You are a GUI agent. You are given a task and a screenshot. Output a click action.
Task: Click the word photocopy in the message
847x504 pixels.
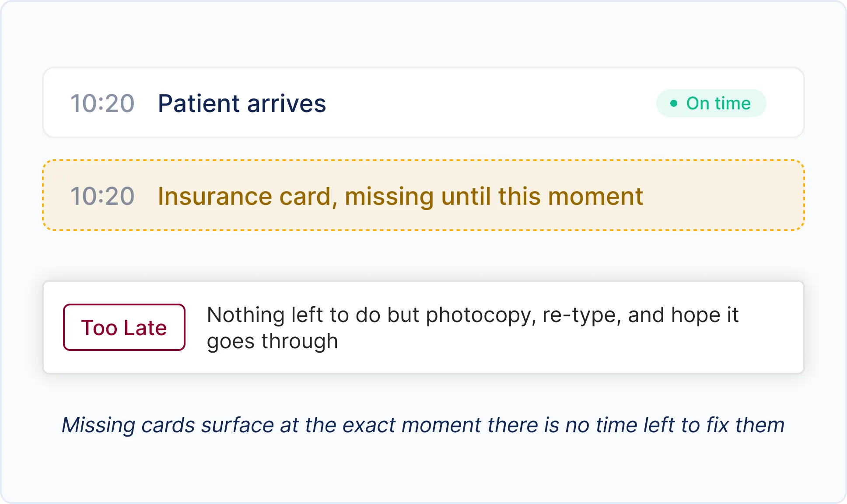point(479,316)
